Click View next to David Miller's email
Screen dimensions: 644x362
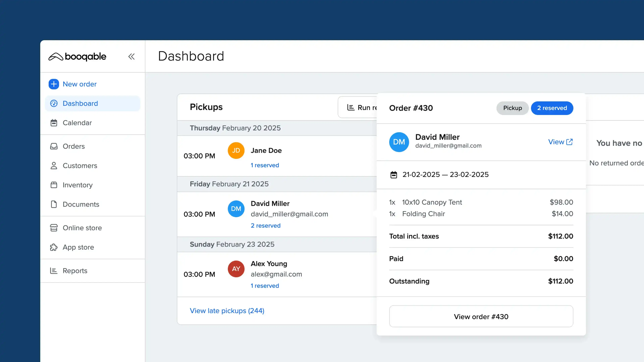[x=560, y=142]
